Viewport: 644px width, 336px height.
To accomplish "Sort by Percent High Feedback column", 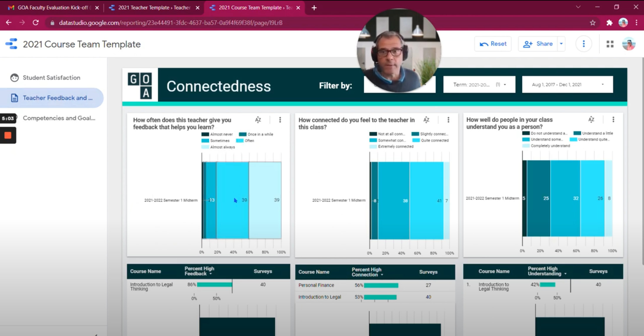I will tap(199, 271).
